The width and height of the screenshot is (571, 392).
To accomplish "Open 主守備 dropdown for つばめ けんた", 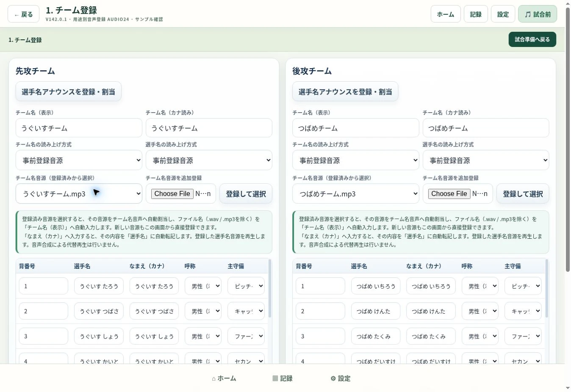I will click(x=523, y=311).
